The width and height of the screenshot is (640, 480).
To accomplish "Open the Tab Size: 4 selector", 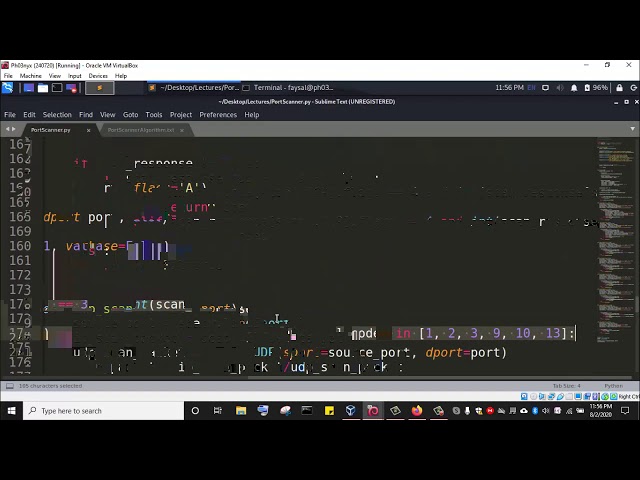I will coord(567,386).
